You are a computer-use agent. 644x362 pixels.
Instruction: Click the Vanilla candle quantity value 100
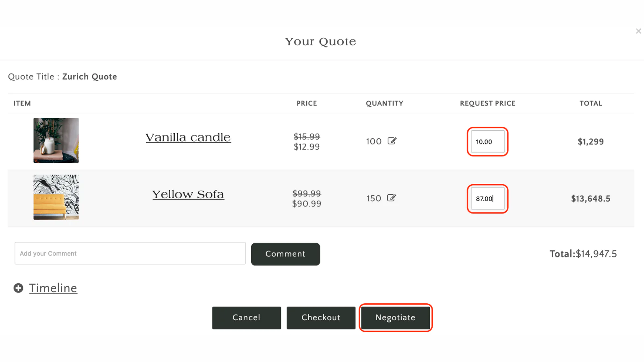pos(374,142)
